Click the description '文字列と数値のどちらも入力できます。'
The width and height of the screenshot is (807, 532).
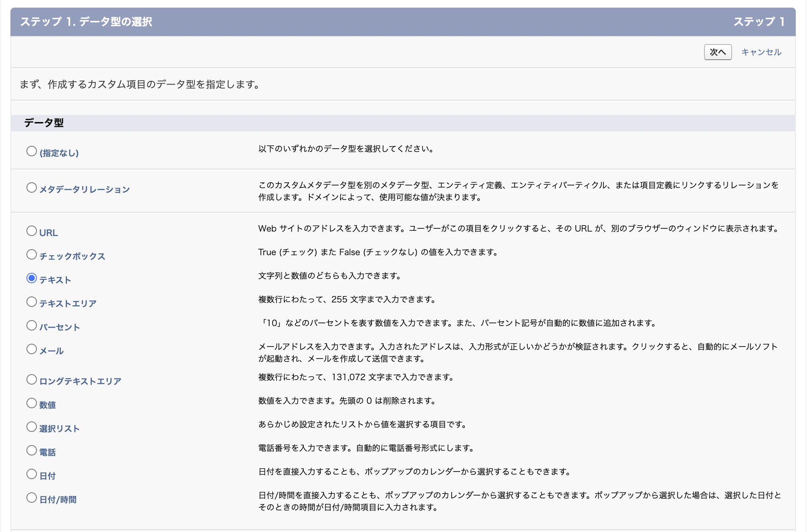point(330,276)
